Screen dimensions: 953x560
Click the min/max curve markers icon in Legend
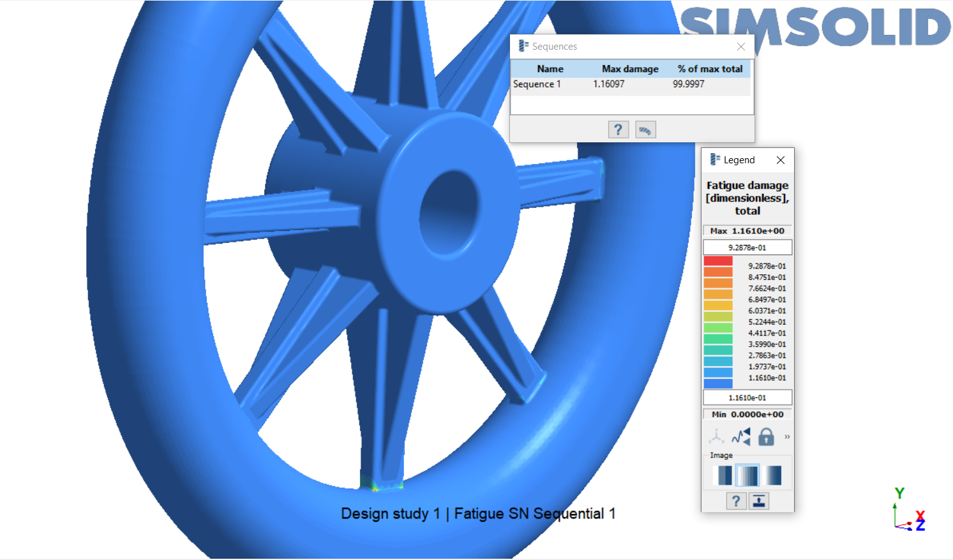click(741, 437)
